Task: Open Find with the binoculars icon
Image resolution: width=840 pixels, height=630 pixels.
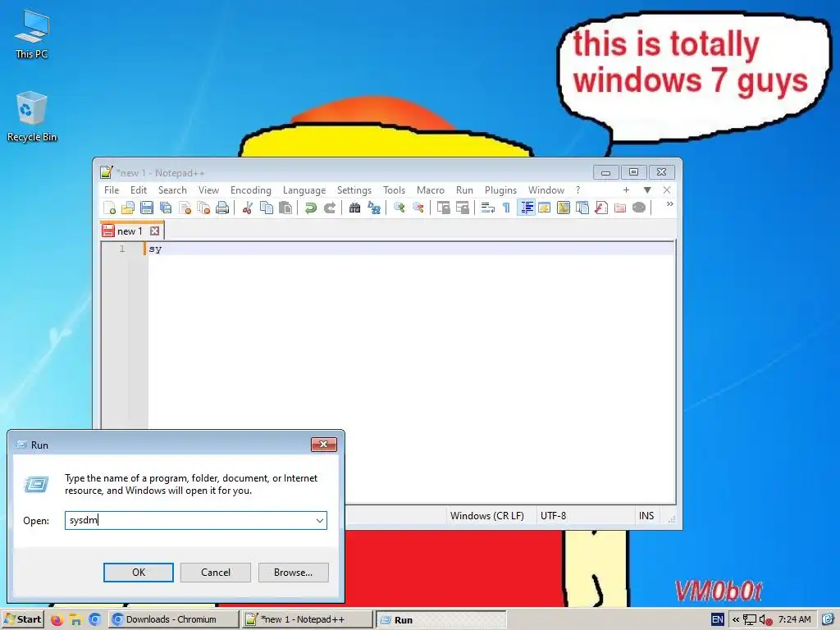Action: tap(354, 208)
